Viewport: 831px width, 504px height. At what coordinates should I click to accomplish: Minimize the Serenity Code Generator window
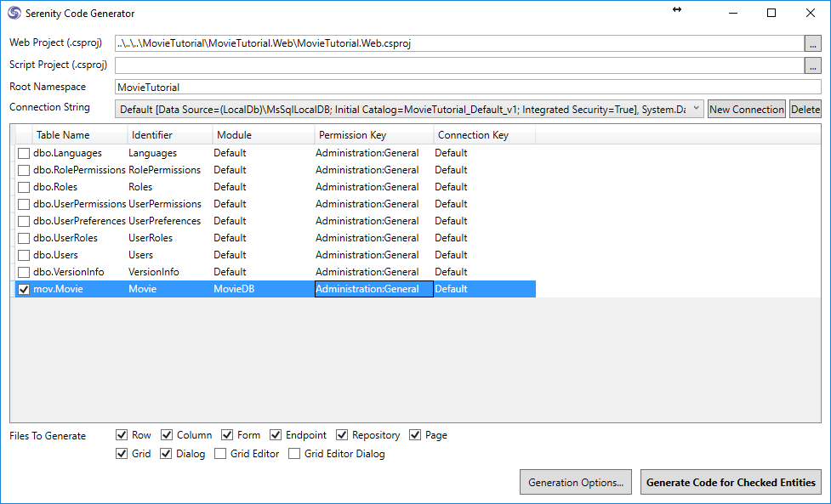pos(732,13)
